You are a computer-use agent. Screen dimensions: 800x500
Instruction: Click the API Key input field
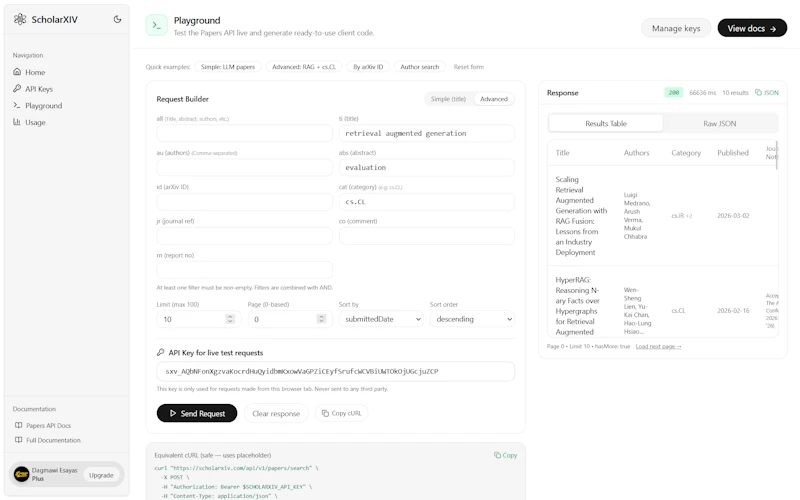point(335,371)
